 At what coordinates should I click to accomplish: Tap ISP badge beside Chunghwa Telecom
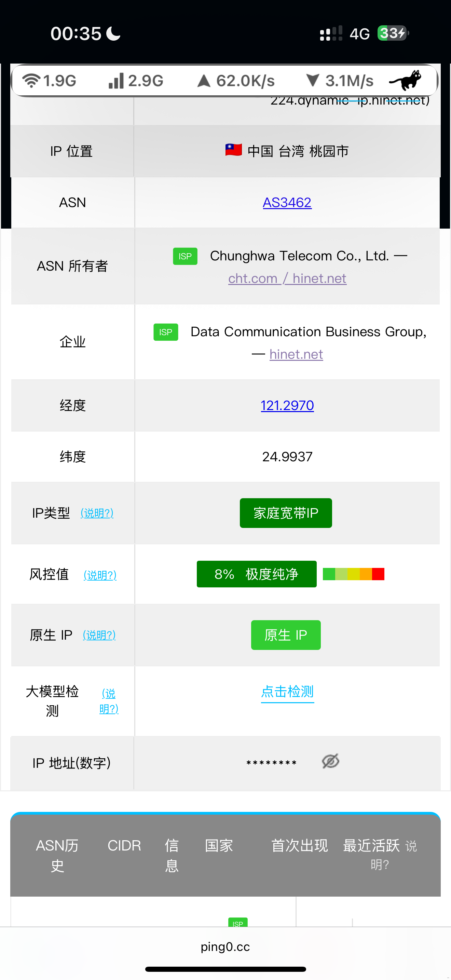coord(185,256)
